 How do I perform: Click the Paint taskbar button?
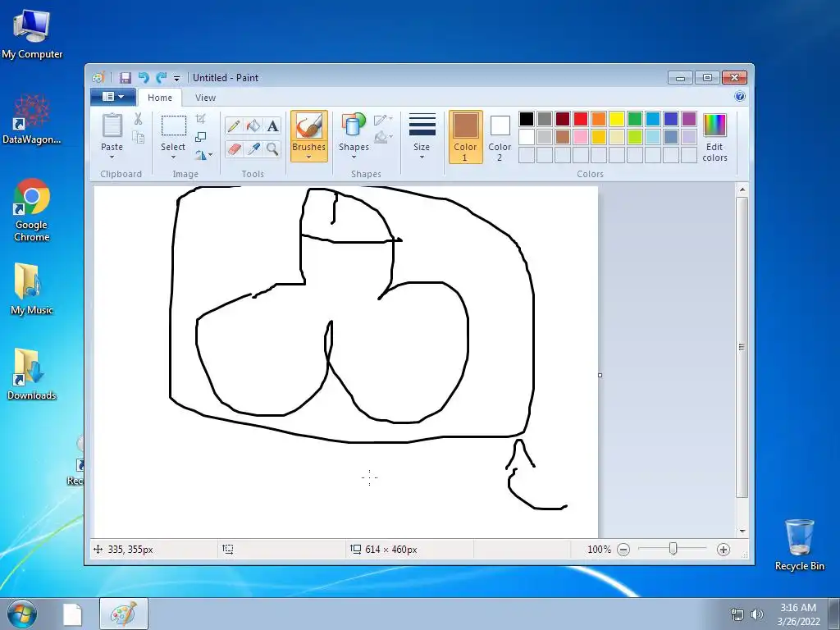coord(124,614)
